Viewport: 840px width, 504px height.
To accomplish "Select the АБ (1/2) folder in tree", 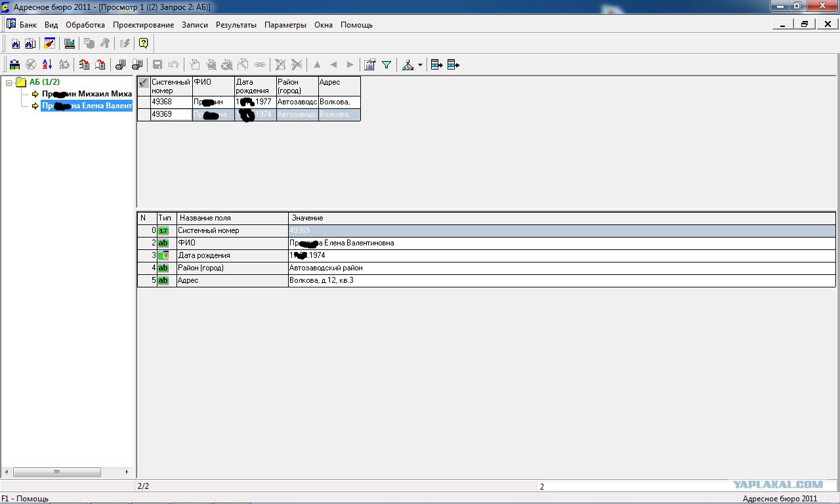I will tap(45, 82).
